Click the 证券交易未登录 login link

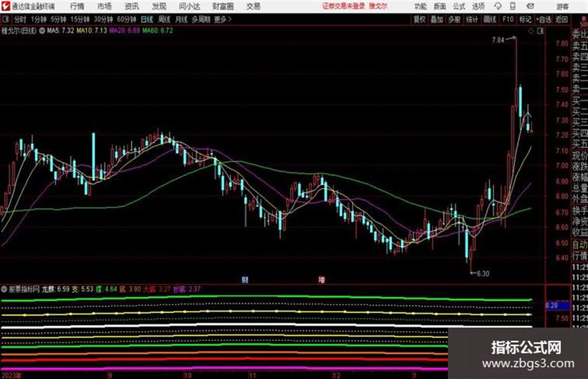(x=343, y=6)
